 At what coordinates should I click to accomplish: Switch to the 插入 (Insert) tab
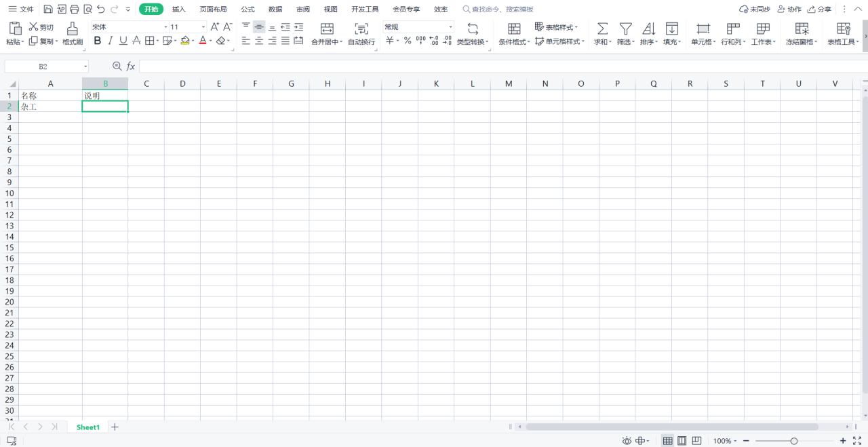pos(178,9)
